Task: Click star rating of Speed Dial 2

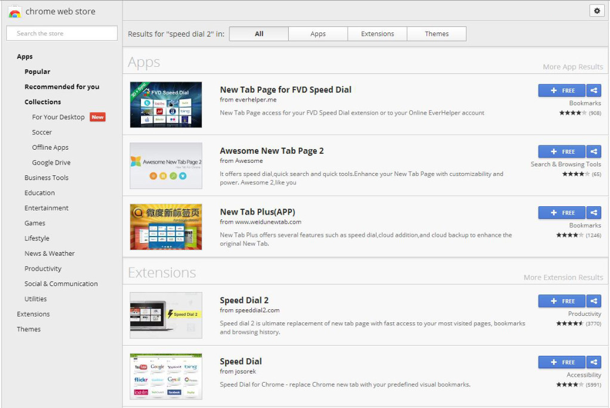Action: coord(570,324)
